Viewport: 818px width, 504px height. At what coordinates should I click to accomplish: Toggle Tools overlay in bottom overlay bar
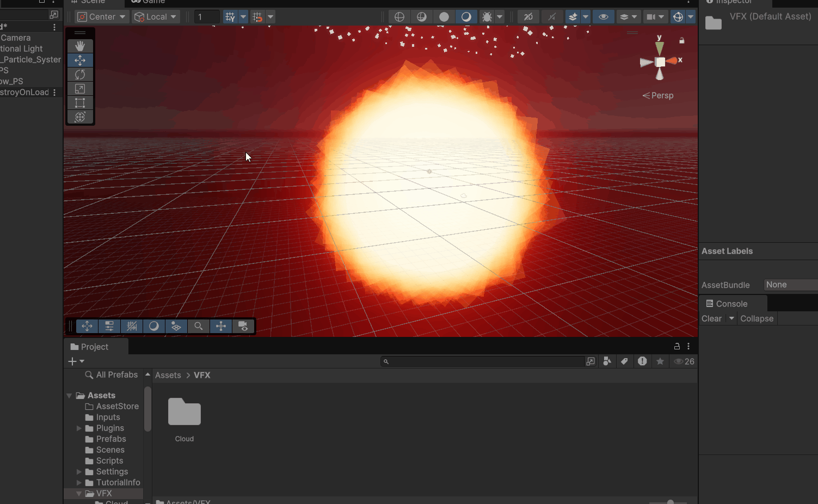point(87,326)
